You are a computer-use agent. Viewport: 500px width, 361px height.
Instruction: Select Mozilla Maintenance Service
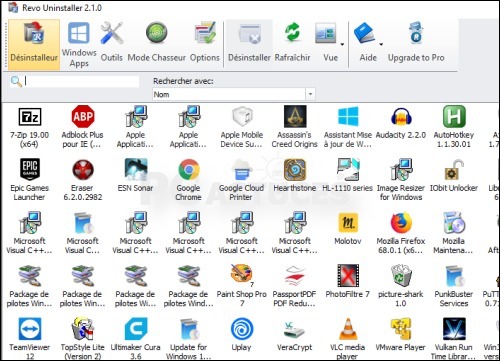(454, 233)
